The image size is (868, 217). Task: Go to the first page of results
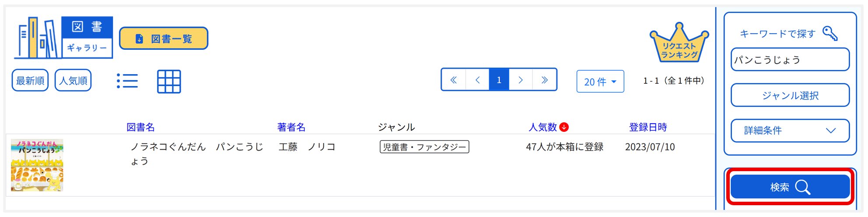(454, 80)
